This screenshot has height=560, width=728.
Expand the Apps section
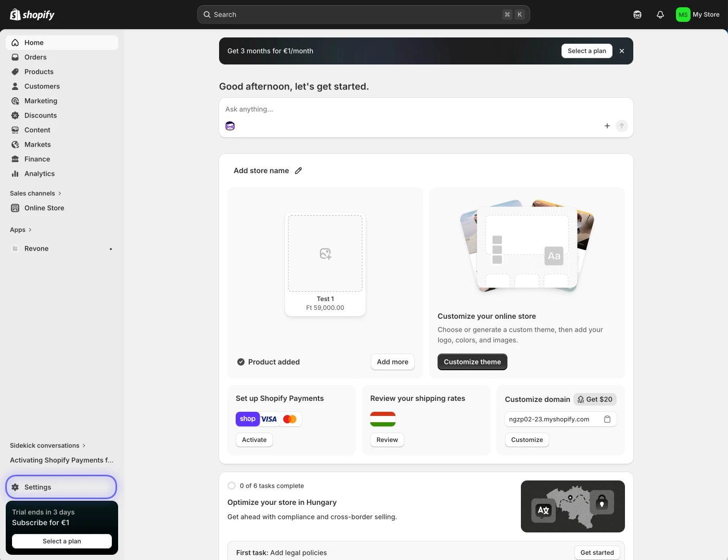[x=21, y=230]
